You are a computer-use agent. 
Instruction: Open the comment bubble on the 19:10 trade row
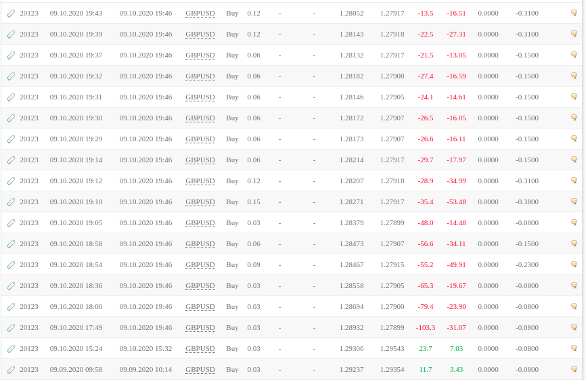click(574, 201)
